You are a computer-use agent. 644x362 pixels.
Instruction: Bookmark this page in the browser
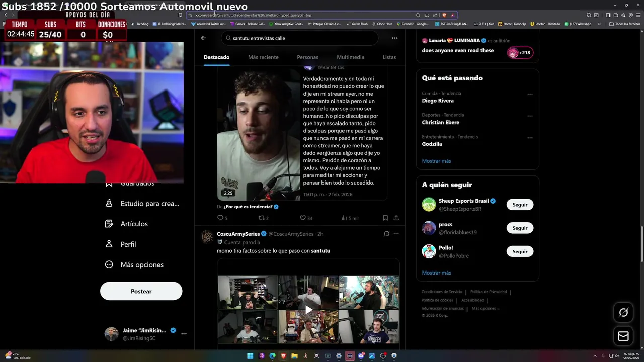180,15
